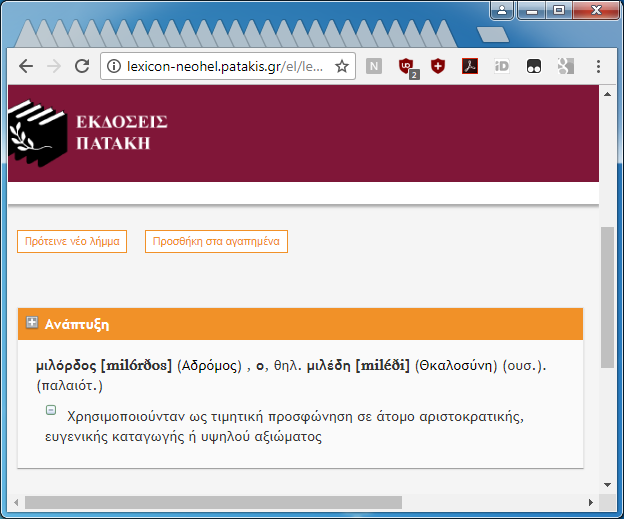Click the (Θκαλοσύνη) inflection reference
The width and height of the screenshot is (624, 519).
(x=456, y=365)
